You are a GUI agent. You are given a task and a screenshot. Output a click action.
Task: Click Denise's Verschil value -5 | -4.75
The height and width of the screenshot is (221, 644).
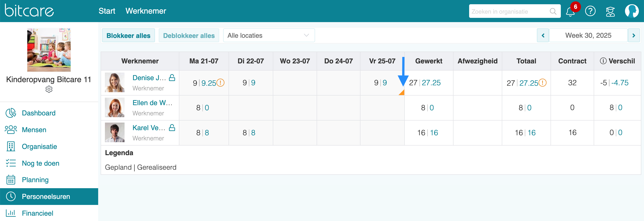tap(614, 83)
